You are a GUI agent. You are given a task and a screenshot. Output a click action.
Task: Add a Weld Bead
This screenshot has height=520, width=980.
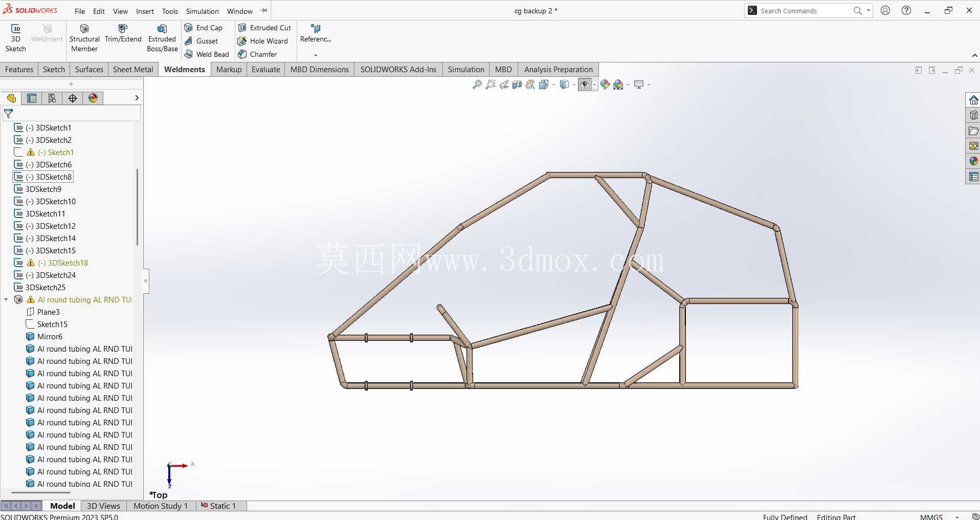click(x=207, y=54)
